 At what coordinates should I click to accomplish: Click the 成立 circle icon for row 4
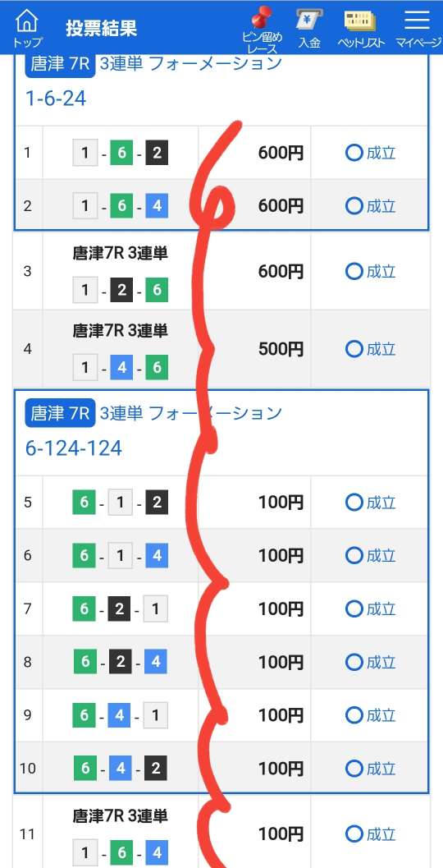[x=354, y=349]
